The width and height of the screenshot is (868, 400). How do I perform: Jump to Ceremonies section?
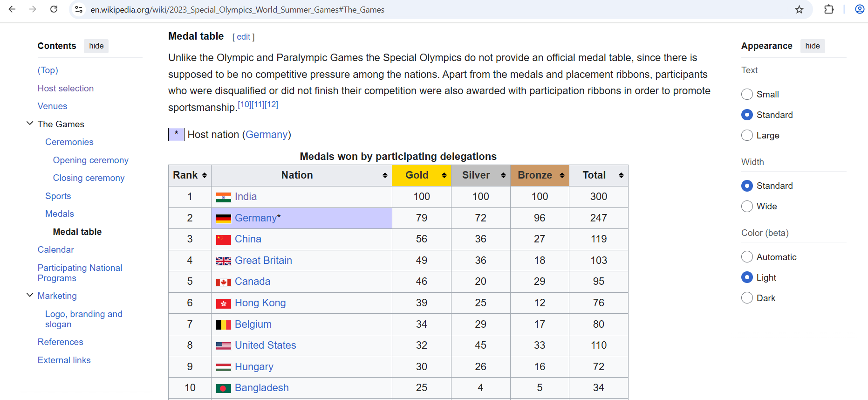pos(69,142)
